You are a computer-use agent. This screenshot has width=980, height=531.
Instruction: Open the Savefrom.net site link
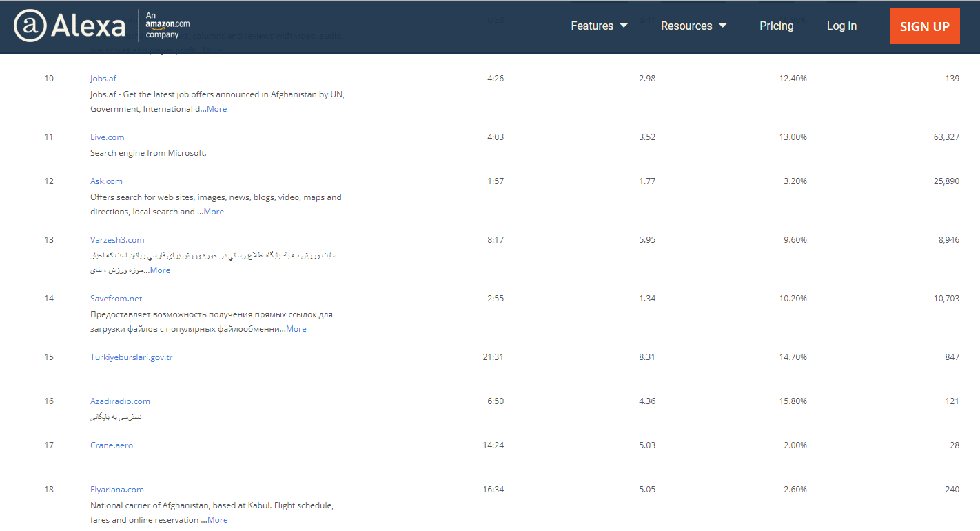[x=116, y=299]
